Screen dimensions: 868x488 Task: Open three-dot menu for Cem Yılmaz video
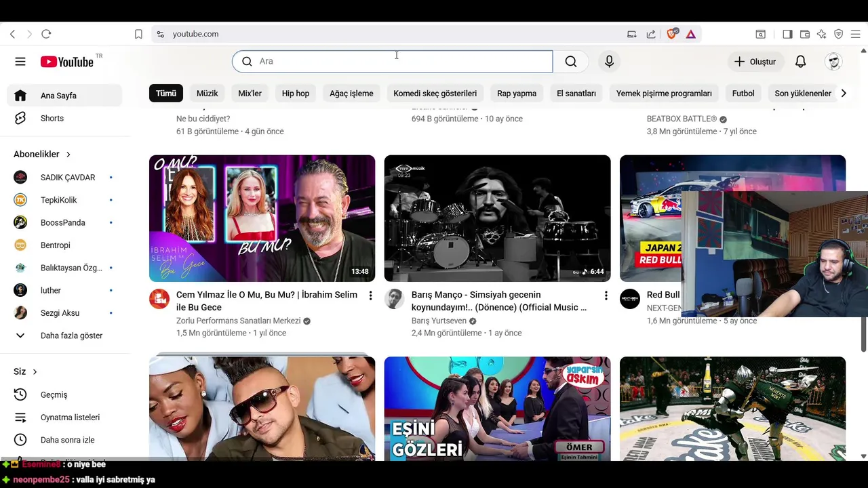point(370,296)
